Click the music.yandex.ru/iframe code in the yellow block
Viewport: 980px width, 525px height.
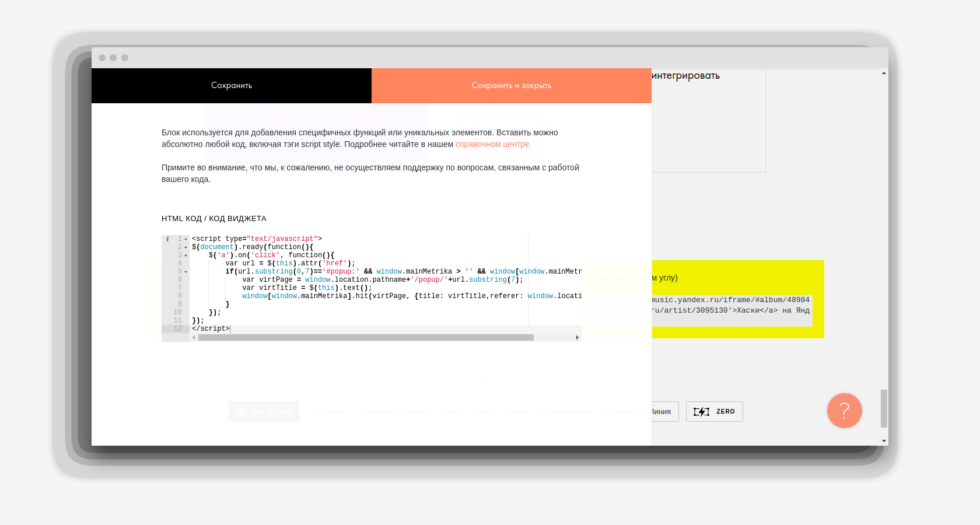tap(730, 300)
